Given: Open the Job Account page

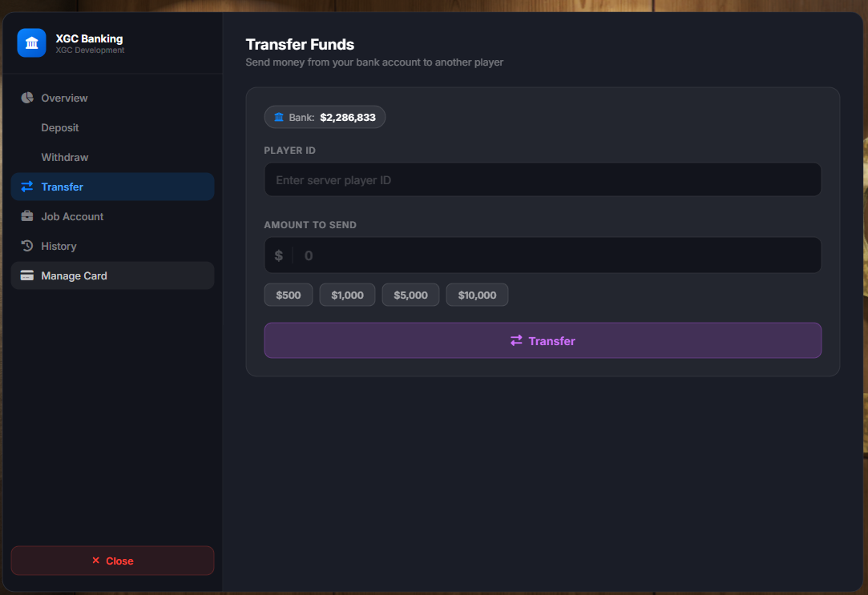Looking at the screenshot, I should pyautogui.click(x=112, y=216).
